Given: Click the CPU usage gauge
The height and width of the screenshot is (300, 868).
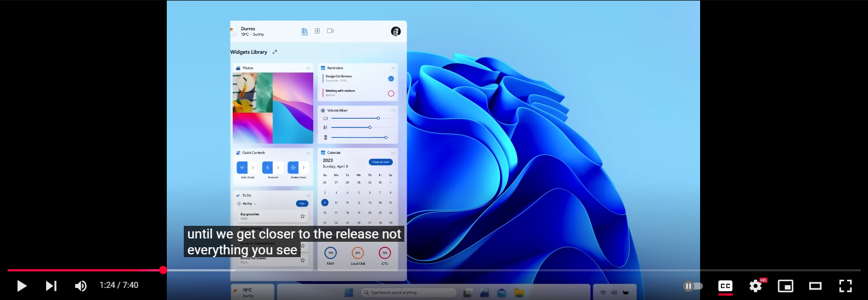Looking at the screenshot, I should tap(385, 253).
